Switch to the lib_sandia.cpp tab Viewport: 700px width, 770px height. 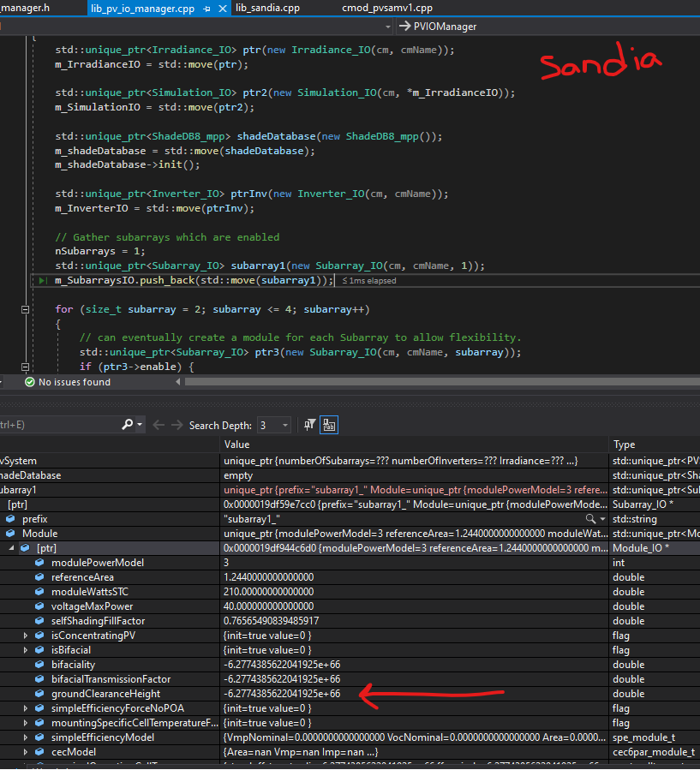click(267, 8)
